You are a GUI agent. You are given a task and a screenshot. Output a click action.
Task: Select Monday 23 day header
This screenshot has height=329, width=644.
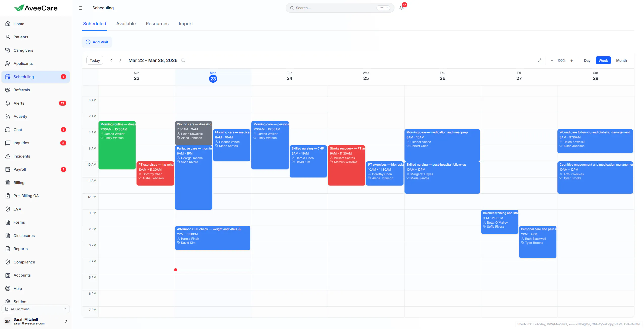[213, 76]
